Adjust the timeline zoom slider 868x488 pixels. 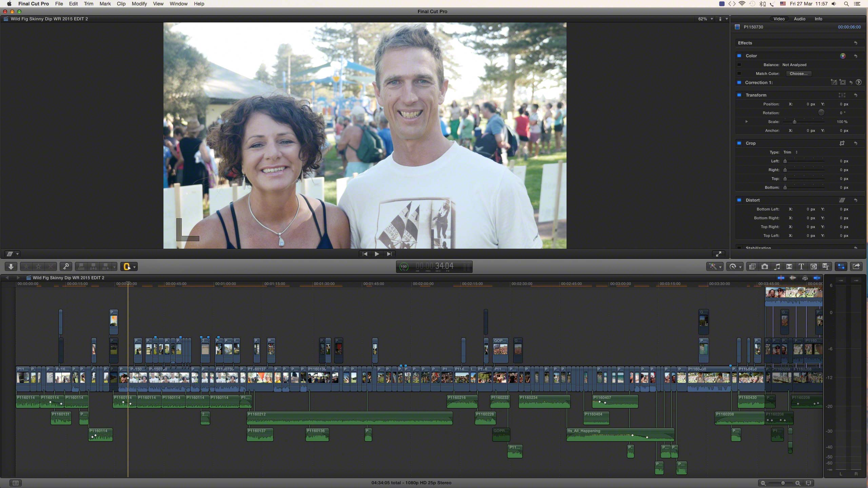tap(783, 483)
